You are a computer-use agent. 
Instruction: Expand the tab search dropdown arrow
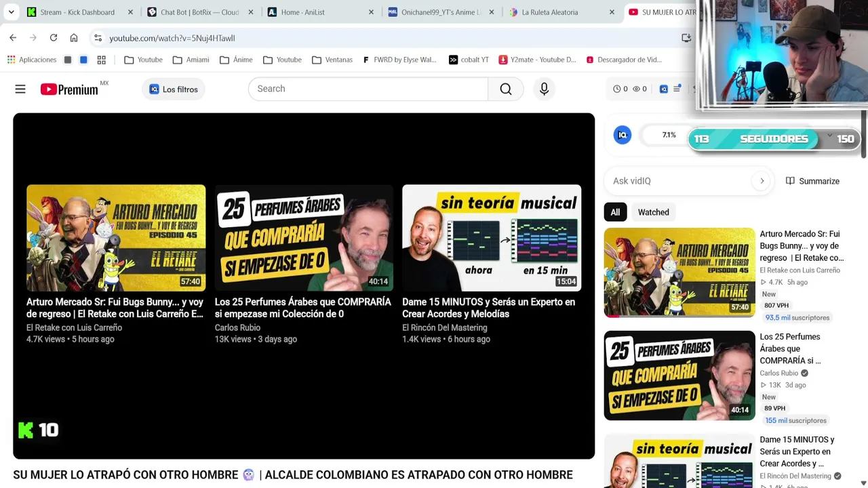pos(11,12)
